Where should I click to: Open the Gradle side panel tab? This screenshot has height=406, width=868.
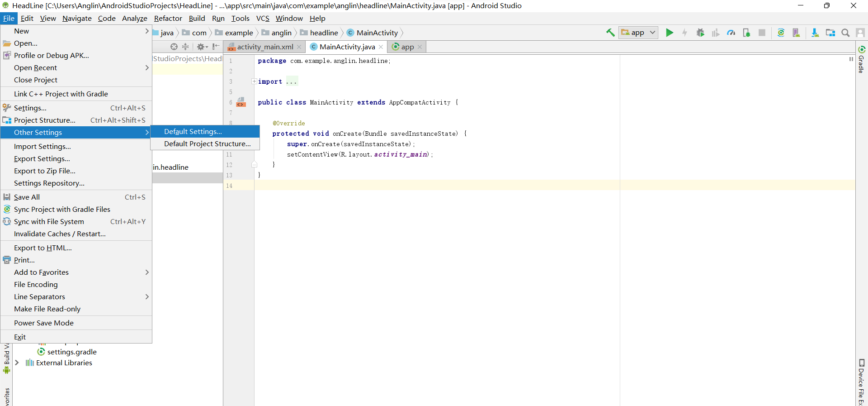pyautogui.click(x=861, y=59)
